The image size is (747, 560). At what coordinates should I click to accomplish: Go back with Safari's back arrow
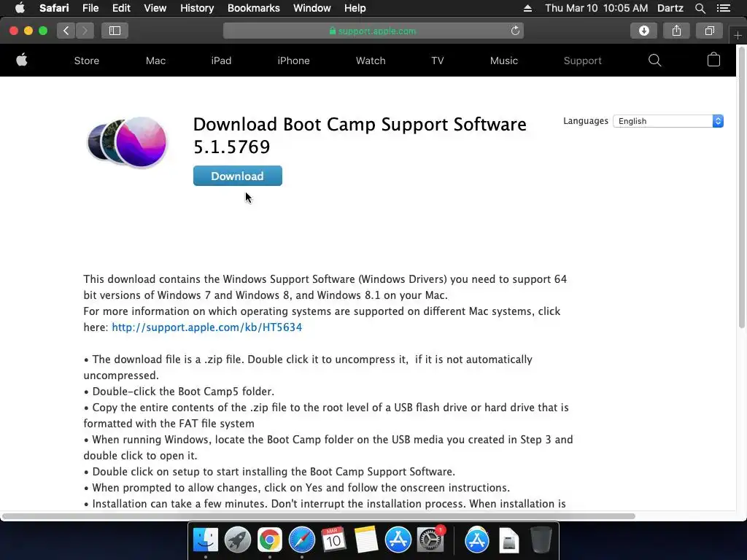click(66, 31)
